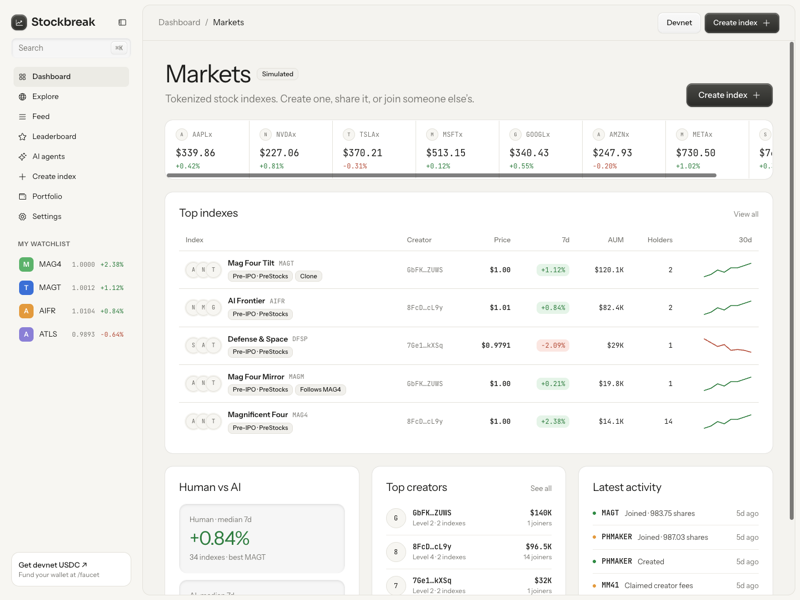Open the Mag Four Tilt index row
This screenshot has height=600, width=800.
pyautogui.click(x=468, y=270)
